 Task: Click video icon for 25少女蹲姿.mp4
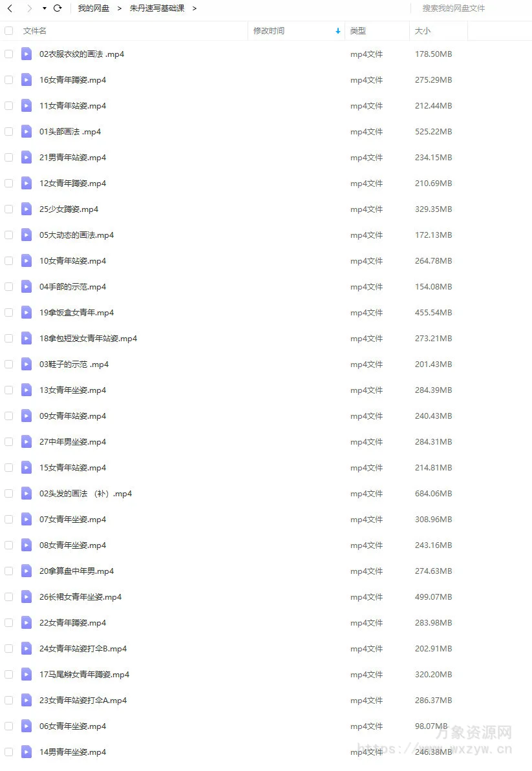pos(27,209)
